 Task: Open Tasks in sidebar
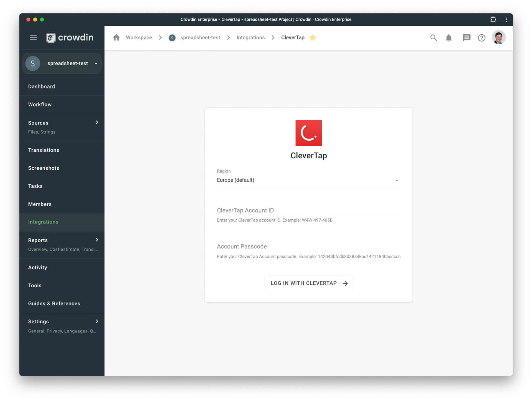[x=62, y=186]
